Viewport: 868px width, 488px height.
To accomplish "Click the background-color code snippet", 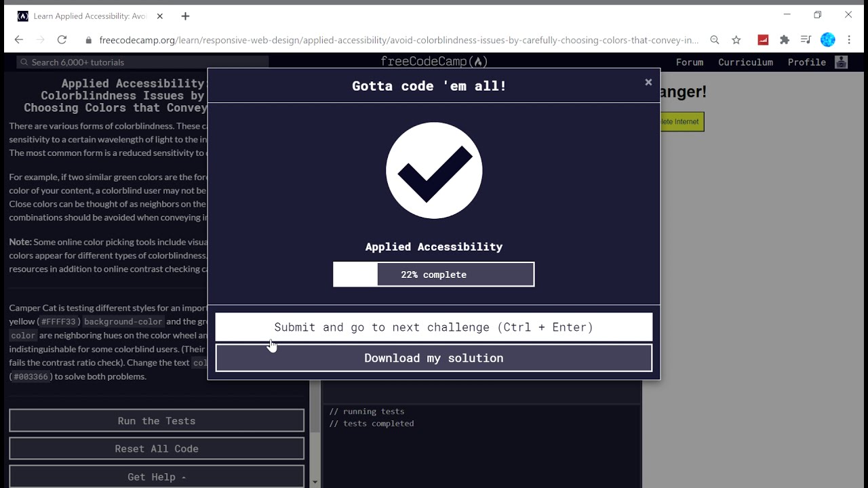I will coord(123,322).
